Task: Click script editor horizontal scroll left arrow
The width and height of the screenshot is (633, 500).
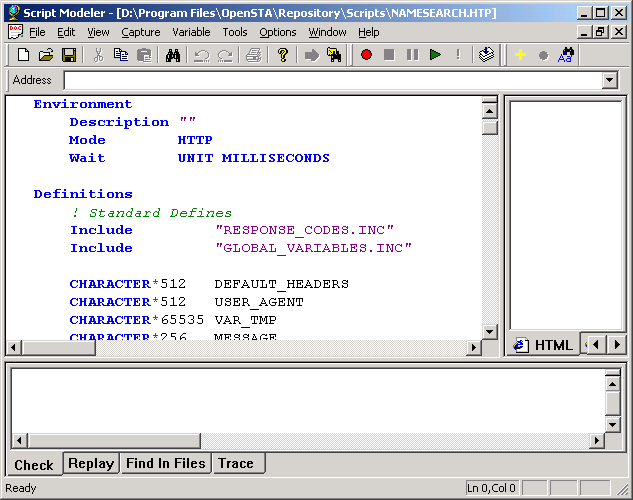Action: (14, 347)
